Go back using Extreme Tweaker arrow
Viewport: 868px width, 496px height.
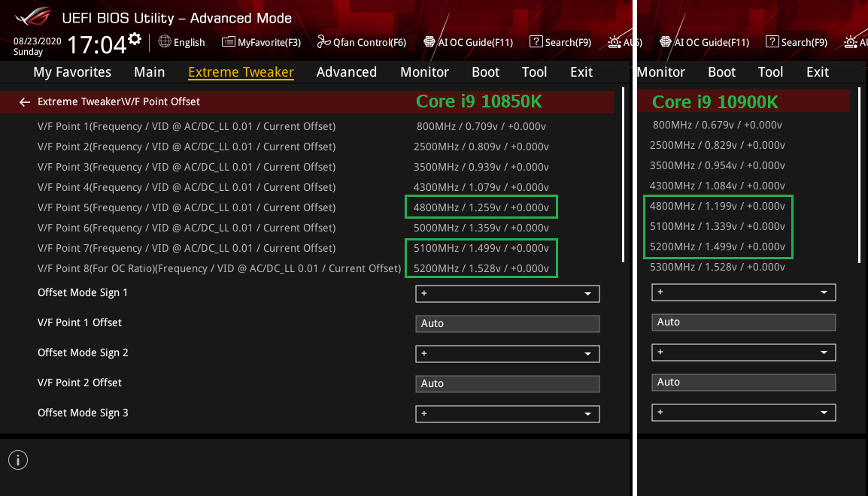24,101
